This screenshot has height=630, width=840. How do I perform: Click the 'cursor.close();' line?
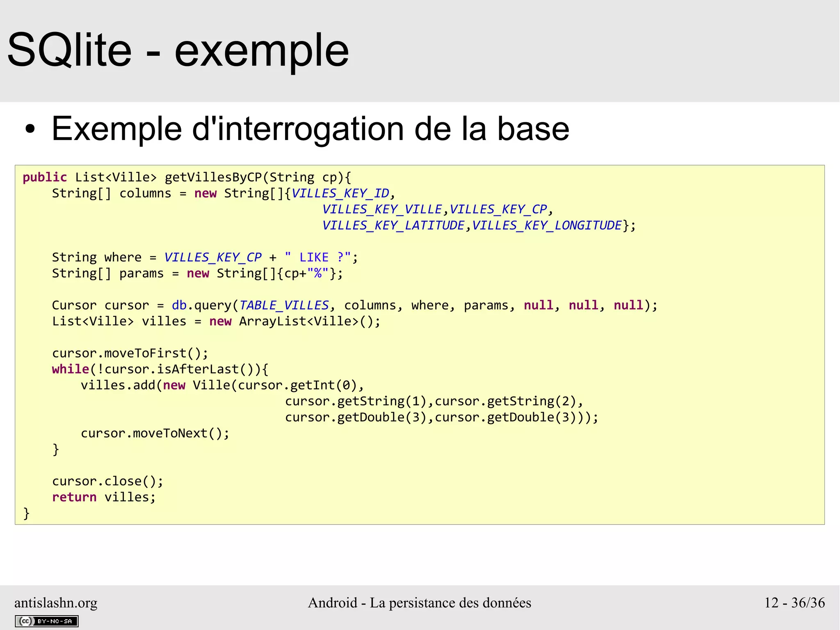[108, 481]
